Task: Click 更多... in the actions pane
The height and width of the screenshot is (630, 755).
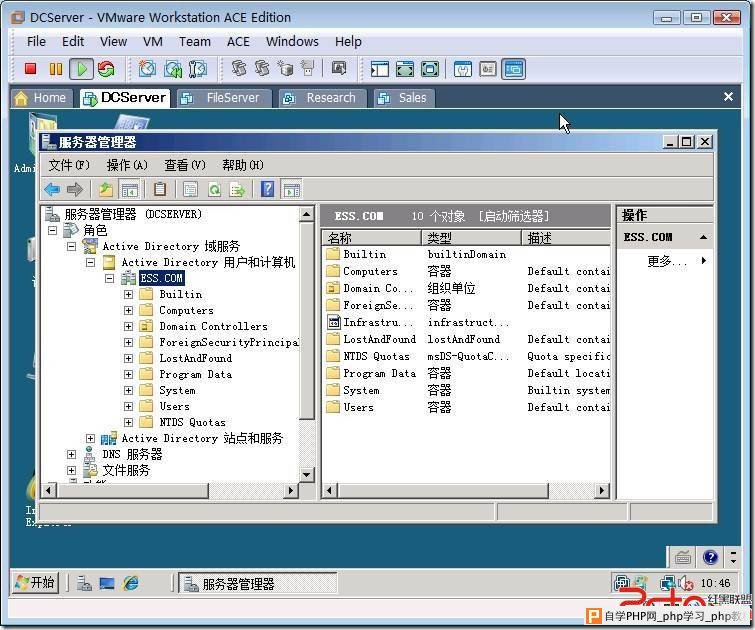Action: [x=666, y=261]
